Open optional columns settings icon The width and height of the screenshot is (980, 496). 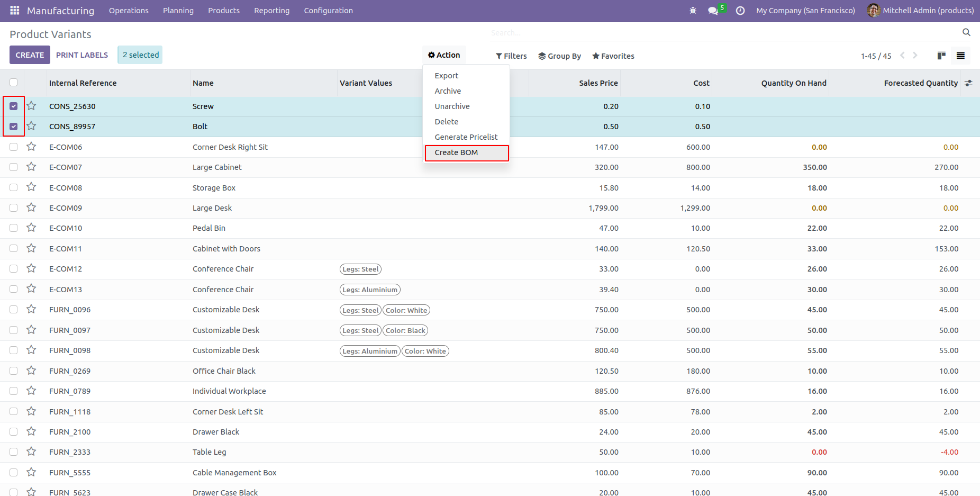coord(968,83)
